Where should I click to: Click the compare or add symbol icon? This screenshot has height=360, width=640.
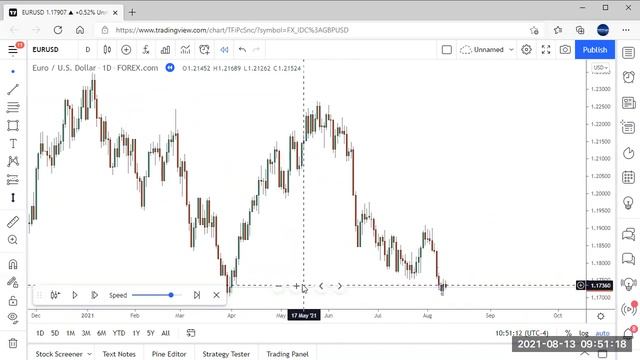click(126, 50)
